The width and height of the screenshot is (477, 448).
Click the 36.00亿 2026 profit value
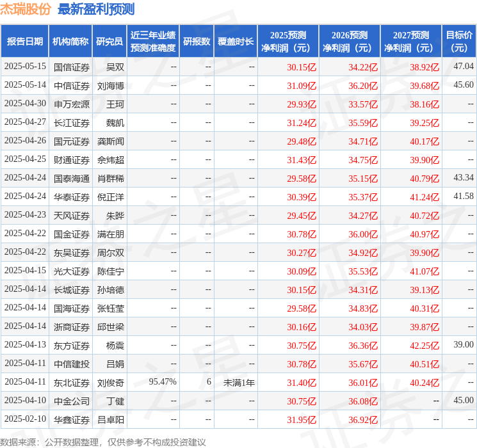(x=363, y=234)
